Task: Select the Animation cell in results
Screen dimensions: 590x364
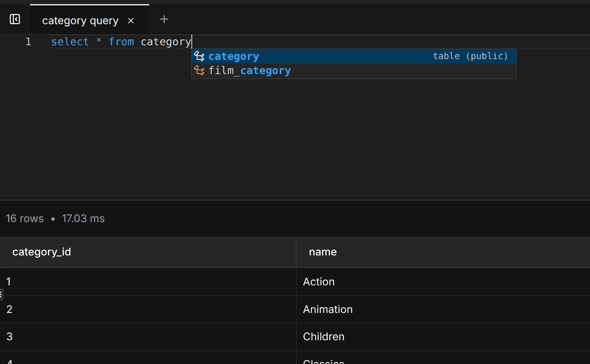Action: pos(328,309)
